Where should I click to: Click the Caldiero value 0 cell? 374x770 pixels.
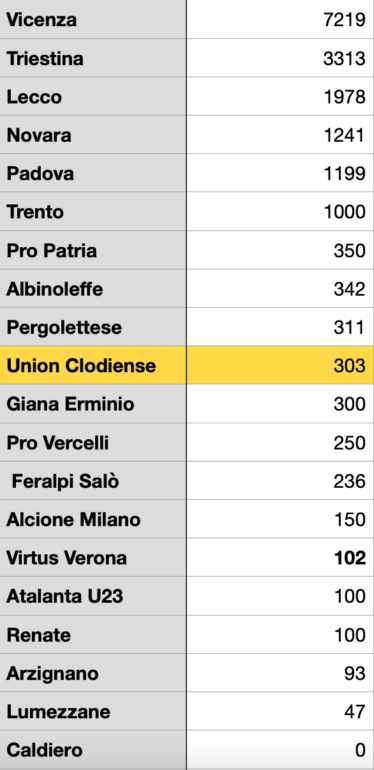(x=280, y=750)
